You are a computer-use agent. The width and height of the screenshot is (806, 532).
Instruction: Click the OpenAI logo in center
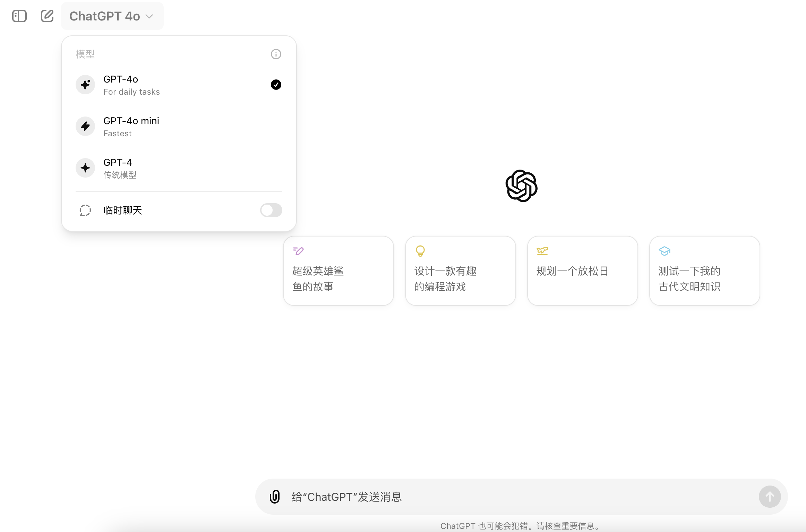[522, 186]
